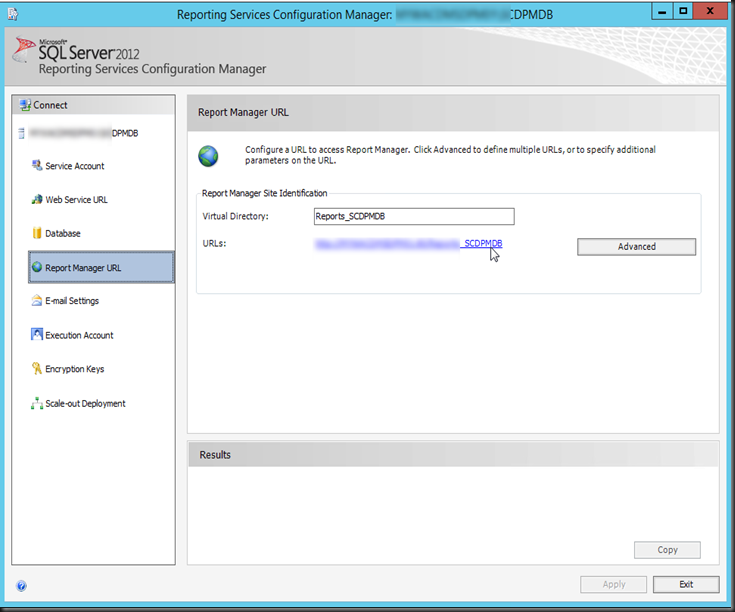Click Database cylinder icon

click(x=37, y=233)
